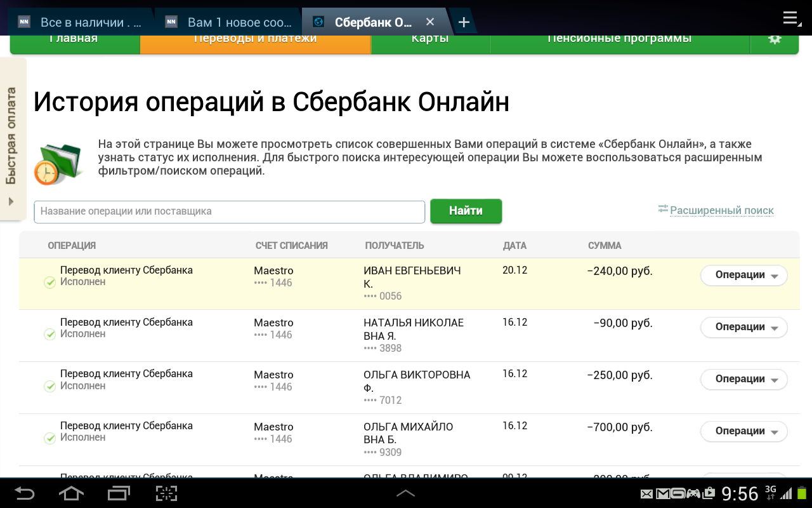This screenshot has width=812, height=508.
Task: Click the ДАТА column header
Action: click(514, 246)
